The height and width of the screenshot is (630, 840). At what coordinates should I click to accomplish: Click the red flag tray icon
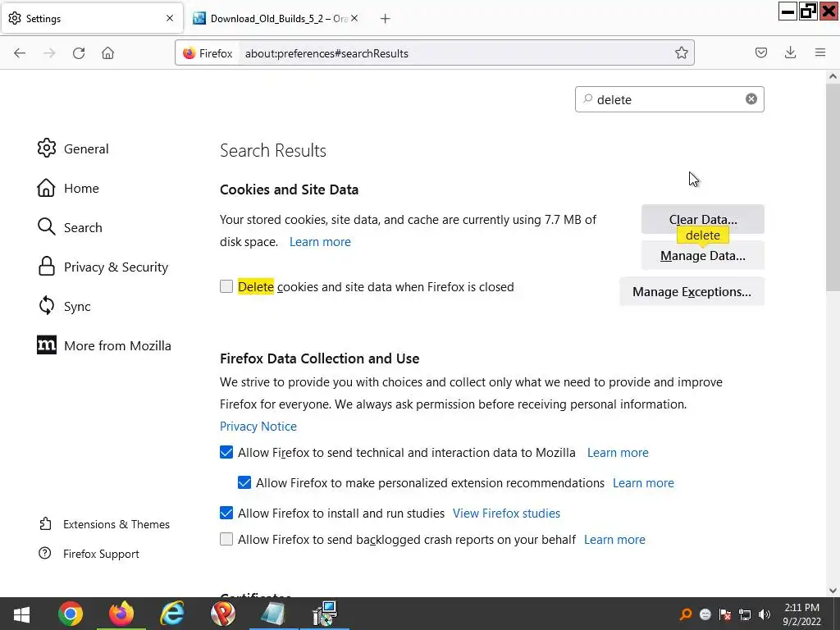point(725,614)
